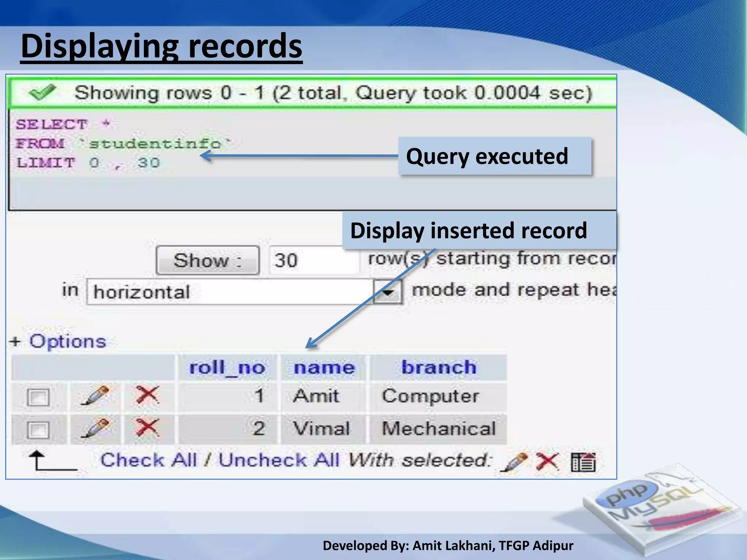The width and height of the screenshot is (747, 560).
Task: Click the roll_no cell with value 2
Action: pyautogui.click(x=227, y=429)
